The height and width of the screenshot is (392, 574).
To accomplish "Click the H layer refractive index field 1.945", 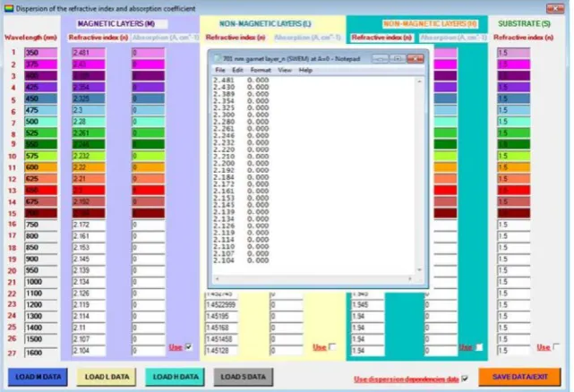I will [x=367, y=305].
